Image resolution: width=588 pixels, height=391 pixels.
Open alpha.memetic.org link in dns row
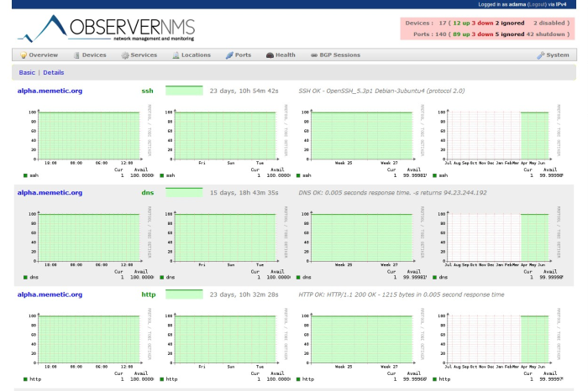coord(50,193)
